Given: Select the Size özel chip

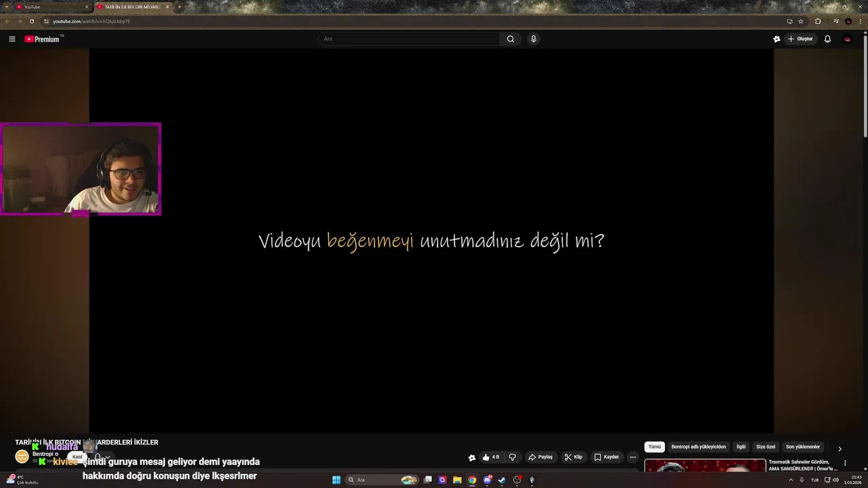Looking at the screenshot, I should (766, 447).
